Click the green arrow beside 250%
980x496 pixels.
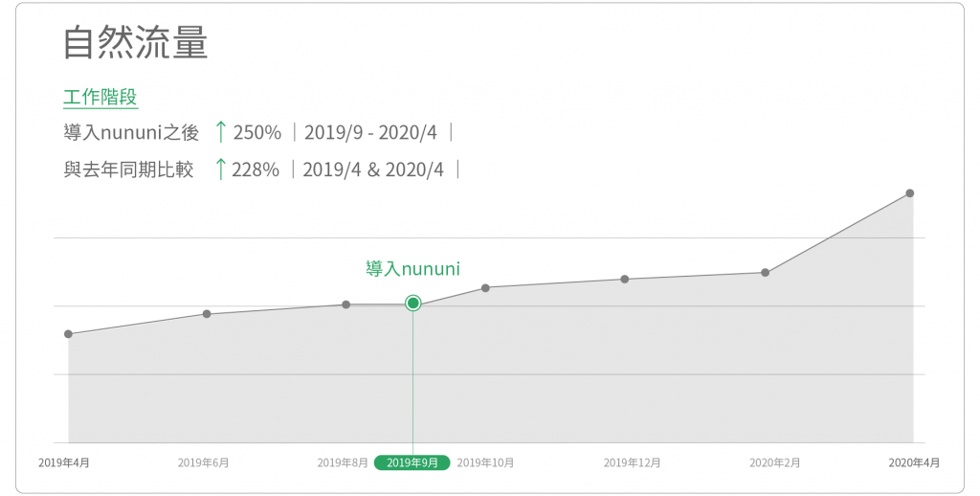click(220, 131)
